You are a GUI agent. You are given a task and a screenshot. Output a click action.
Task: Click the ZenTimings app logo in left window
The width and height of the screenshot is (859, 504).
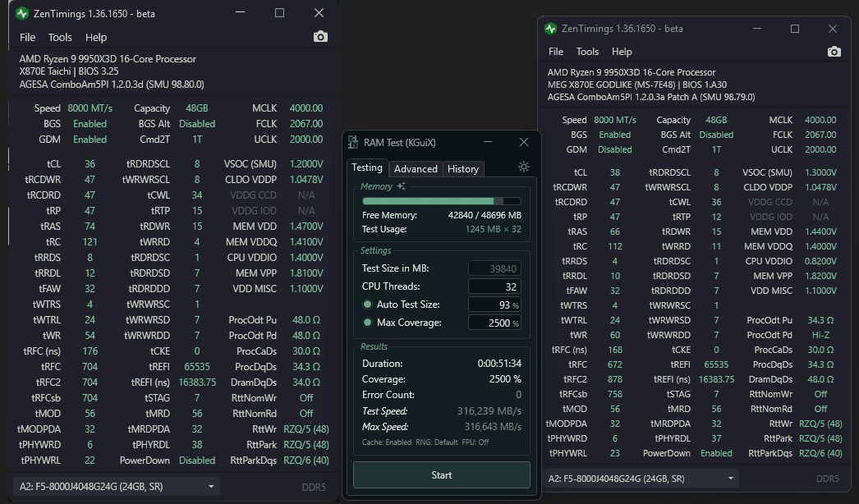click(22, 14)
